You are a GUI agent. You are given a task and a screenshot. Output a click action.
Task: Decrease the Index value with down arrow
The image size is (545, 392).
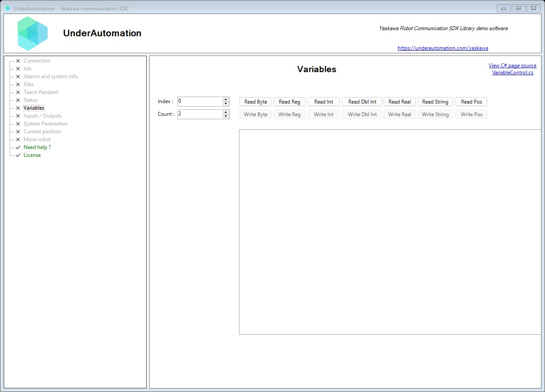(226, 104)
